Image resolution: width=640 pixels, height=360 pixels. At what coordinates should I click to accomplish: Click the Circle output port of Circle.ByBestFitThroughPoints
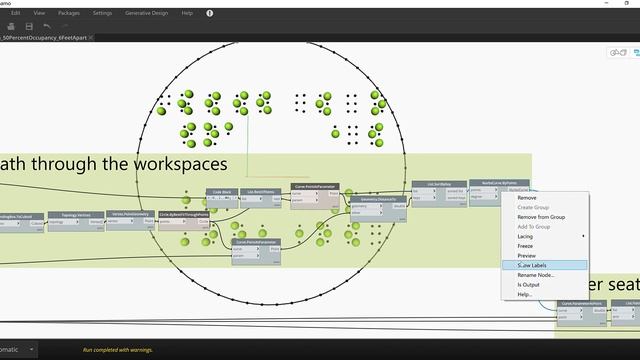[203, 221]
